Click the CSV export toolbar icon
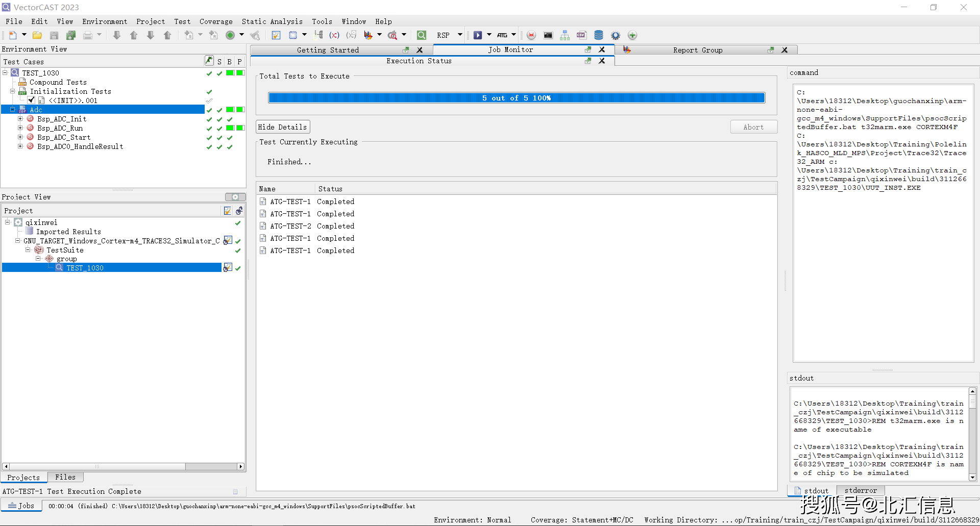 coord(581,35)
